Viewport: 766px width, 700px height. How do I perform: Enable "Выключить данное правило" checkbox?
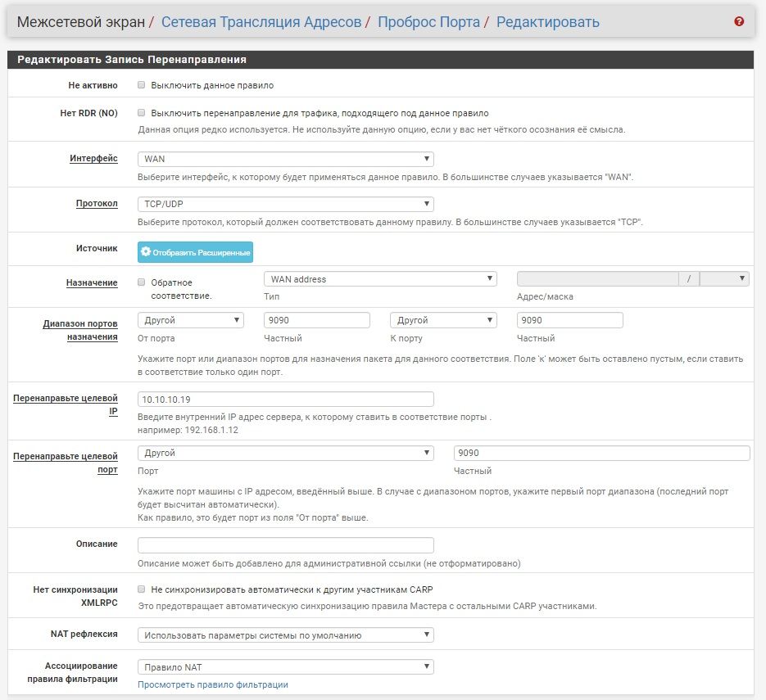[142, 85]
